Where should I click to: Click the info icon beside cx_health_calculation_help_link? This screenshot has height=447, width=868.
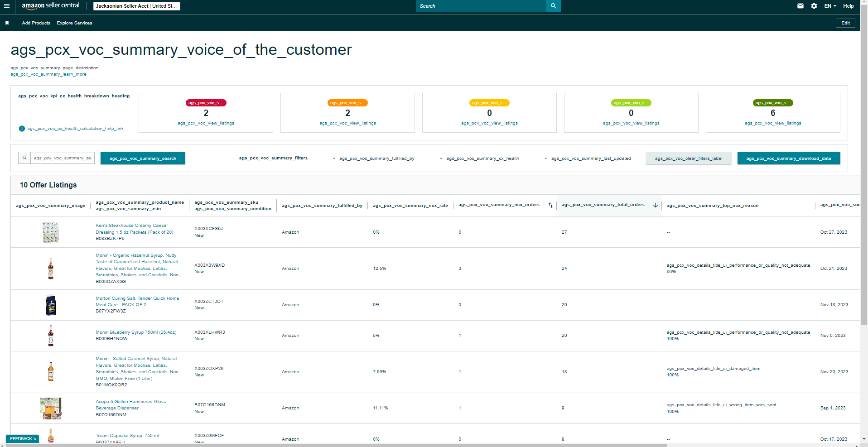pos(22,129)
